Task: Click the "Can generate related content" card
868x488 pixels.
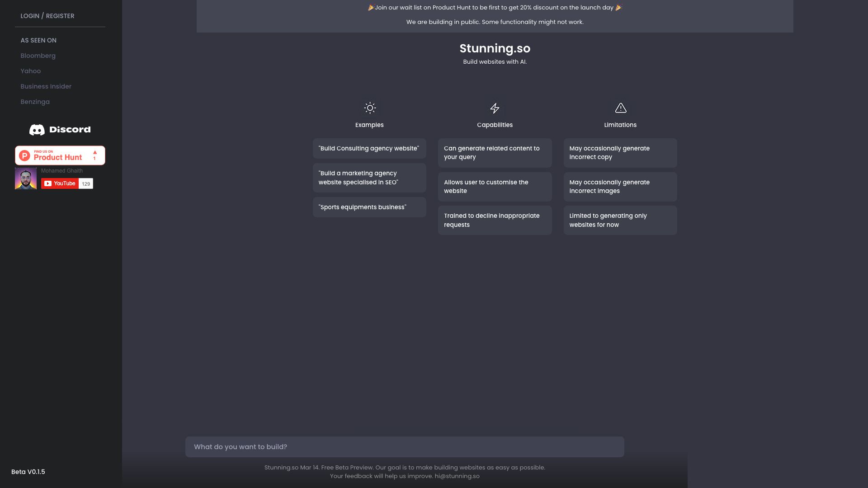Action: point(494,153)
